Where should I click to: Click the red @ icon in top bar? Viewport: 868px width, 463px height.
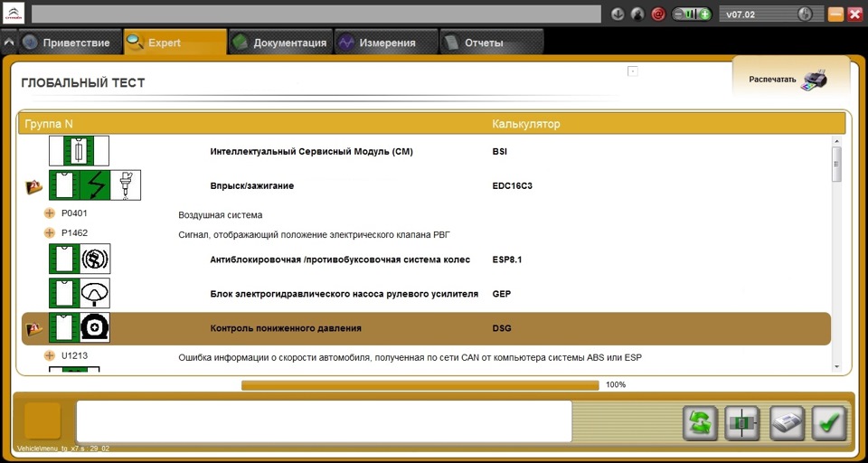657,14
